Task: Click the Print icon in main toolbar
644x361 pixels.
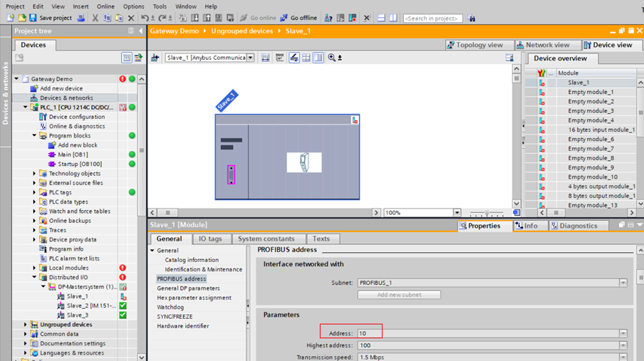Action: tap(80, 18)
